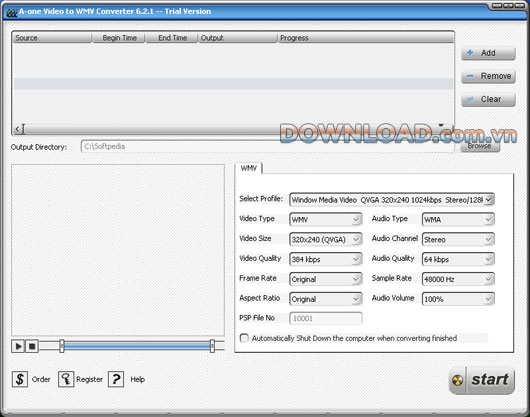Image resolution: width=530 pixels, height=417 pixels.
Task: Click the Remove button
Action: pyautogui.click(x=488, y=76)
